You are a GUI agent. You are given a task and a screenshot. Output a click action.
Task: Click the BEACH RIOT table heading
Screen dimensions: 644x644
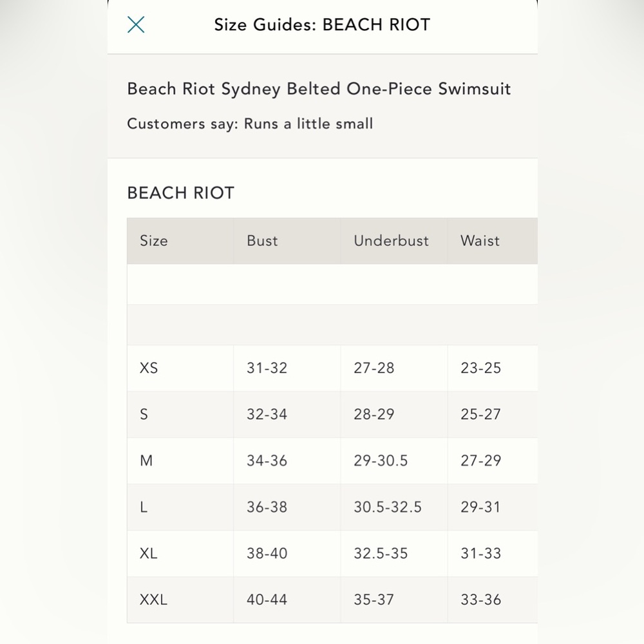coord(181,193)
